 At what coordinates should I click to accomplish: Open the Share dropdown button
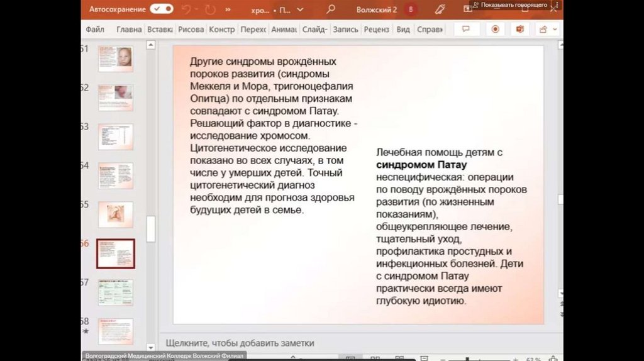click(x=547, y=30)
